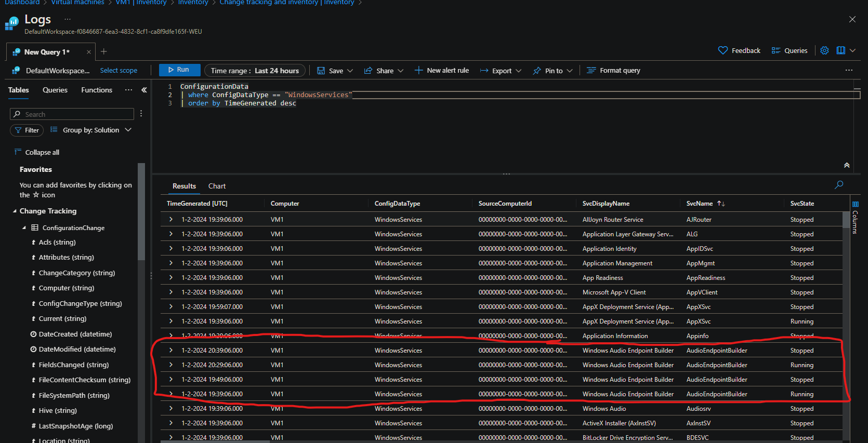Click Collapse all
This screenshot has height=443, width=868.
37,152
